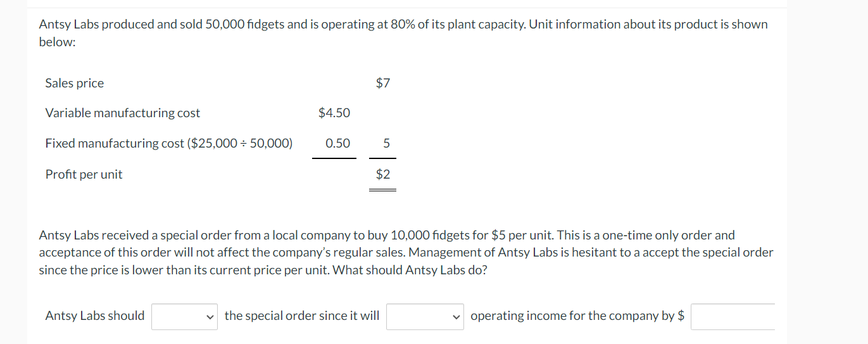
Task: Click the opening paragraph about 50,000 fidgets
Action: point(403,25)
